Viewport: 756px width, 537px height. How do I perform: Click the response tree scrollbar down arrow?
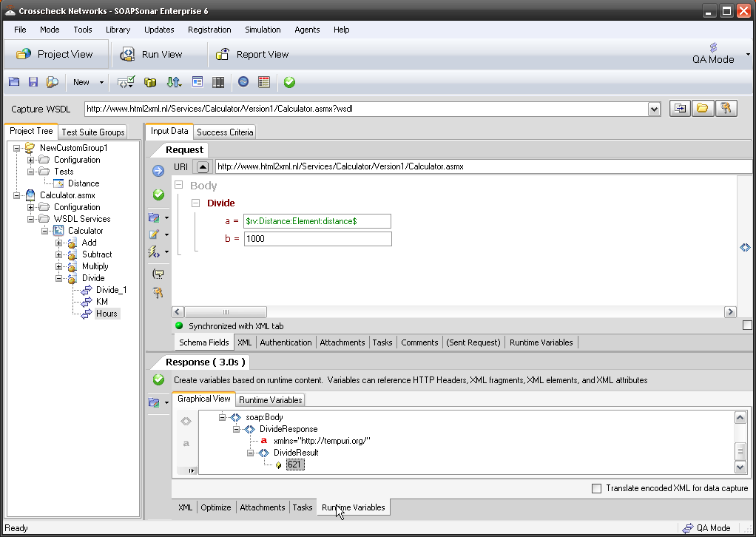(x=740, y=467)
